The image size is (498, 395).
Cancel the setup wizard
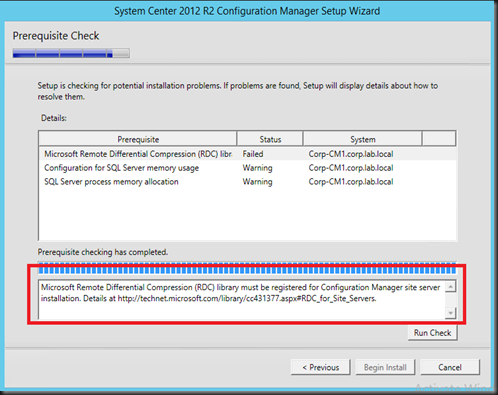click(450, 367)
